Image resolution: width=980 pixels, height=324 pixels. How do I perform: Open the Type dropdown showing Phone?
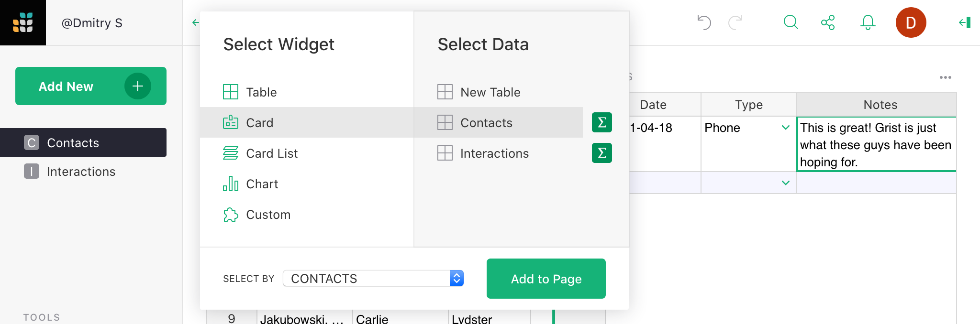(x=785, y=128)
